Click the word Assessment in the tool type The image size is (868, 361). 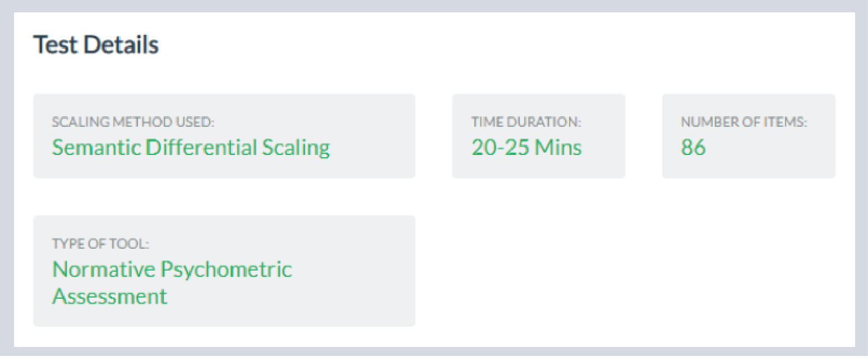click(110, 296)
